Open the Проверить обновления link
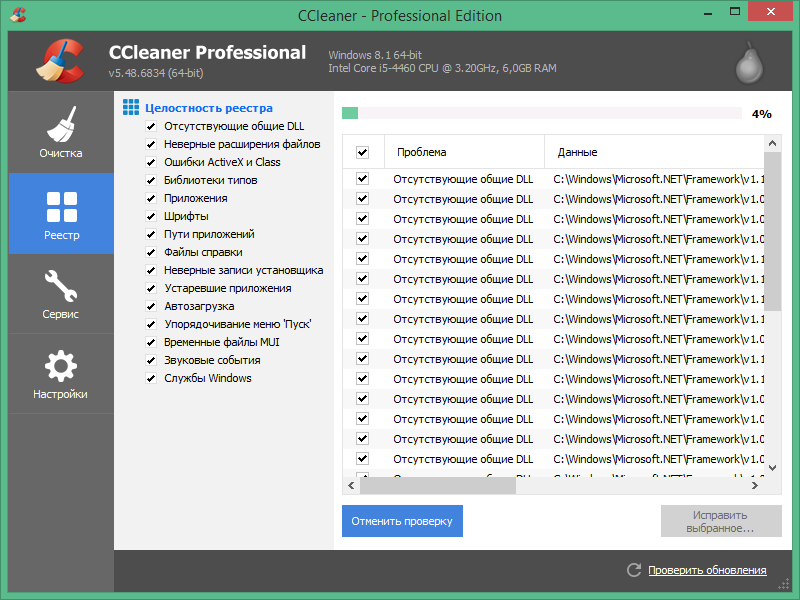Image resolution: width=800 pixels, height=600 pixels. (706, 570)
